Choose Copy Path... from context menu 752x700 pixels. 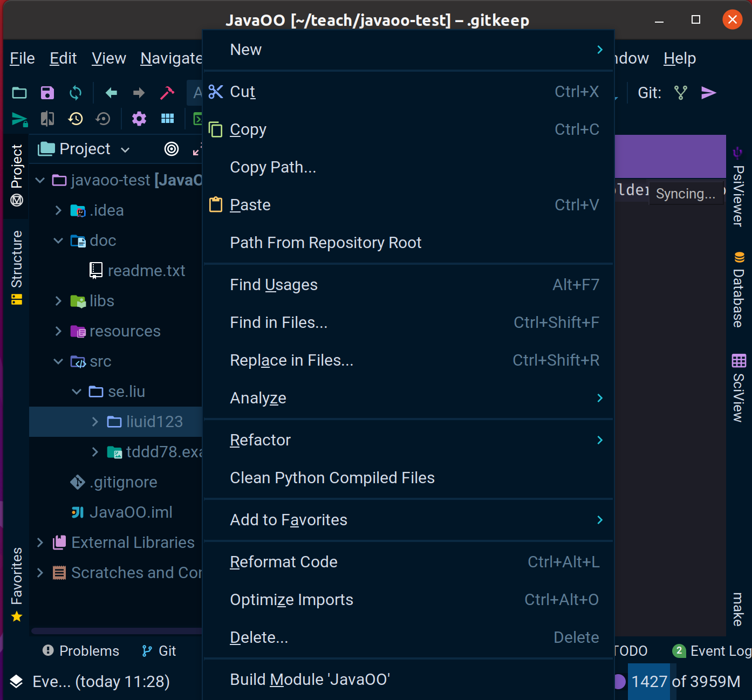click(408, 167)
